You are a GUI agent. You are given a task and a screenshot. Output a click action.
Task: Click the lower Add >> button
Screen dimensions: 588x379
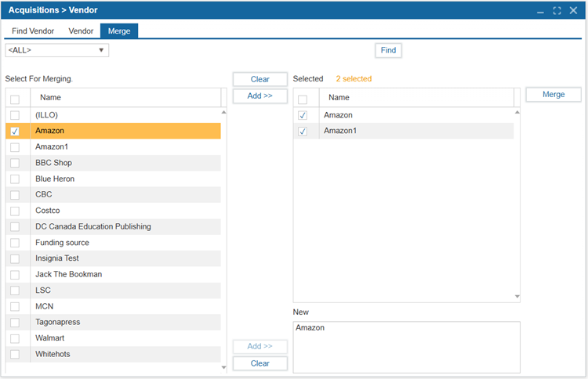(260, 346)
